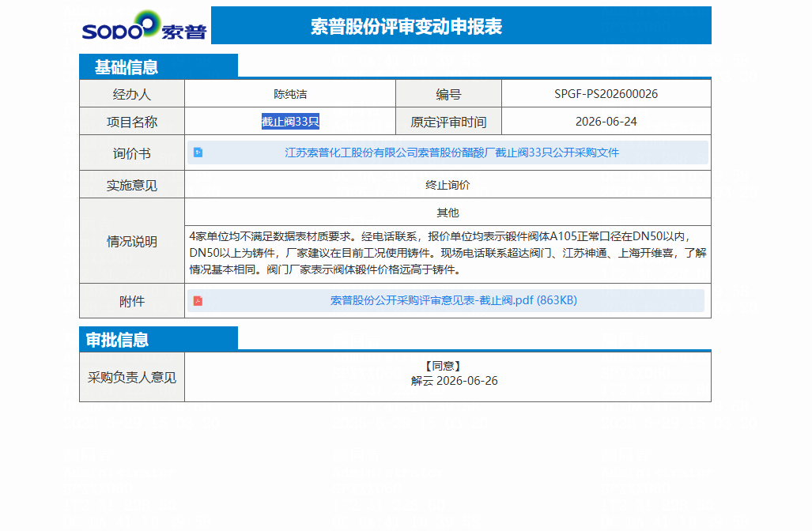Click the 项目名称 label cell
This screenshot has width=812, height=531.
[x=132, y=122]
